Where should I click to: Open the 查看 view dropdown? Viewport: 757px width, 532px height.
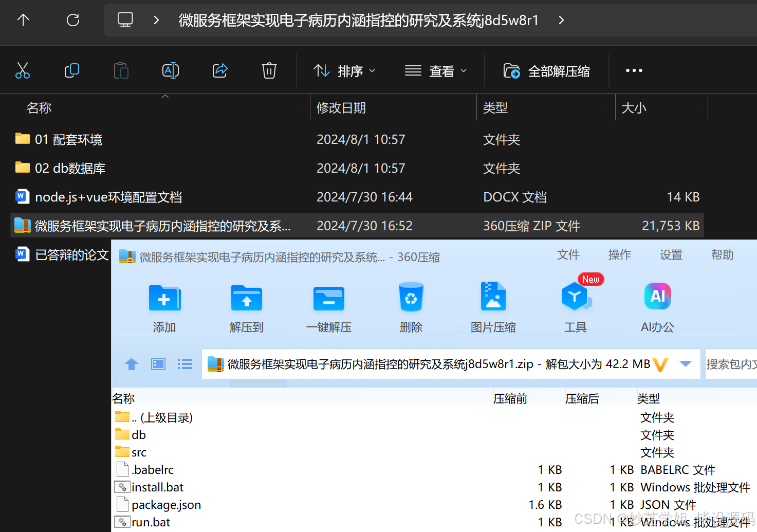tap(436, 71)
